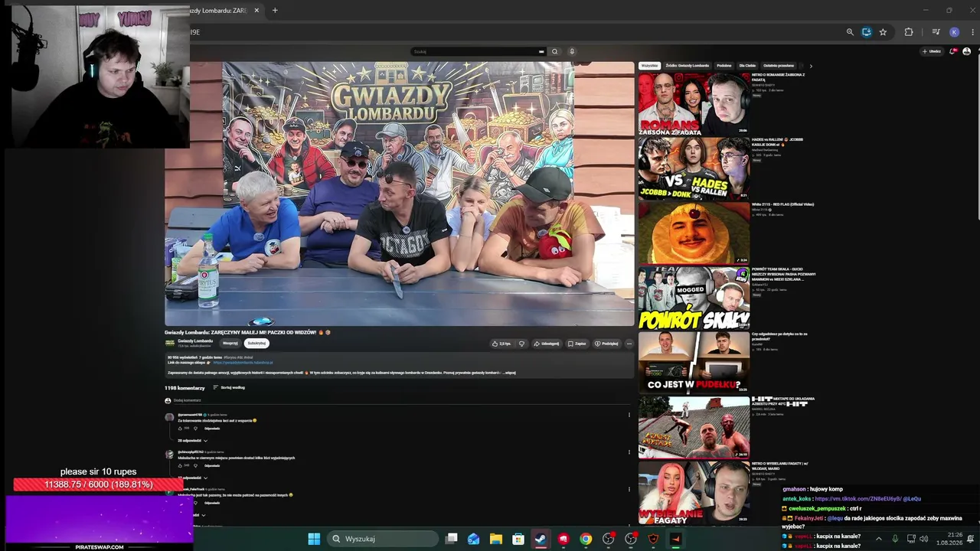Viewport: 980px width, 551px height.
Task: Dislike the video with thumbs down button
Action: (x=521, y=344)
